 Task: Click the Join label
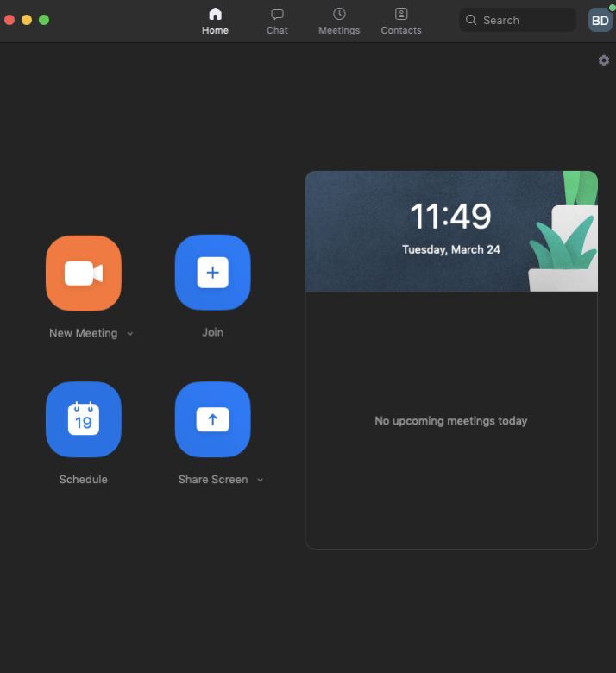[x=212, y=332]
